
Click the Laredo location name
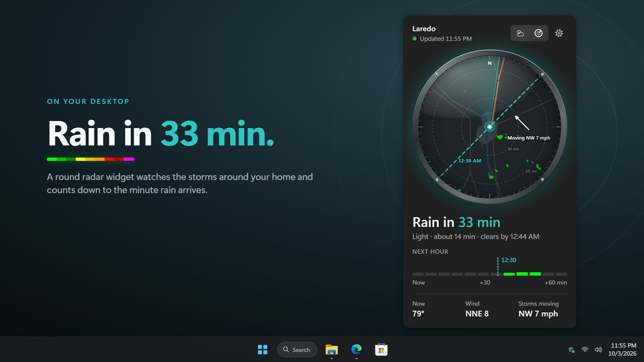424,29
